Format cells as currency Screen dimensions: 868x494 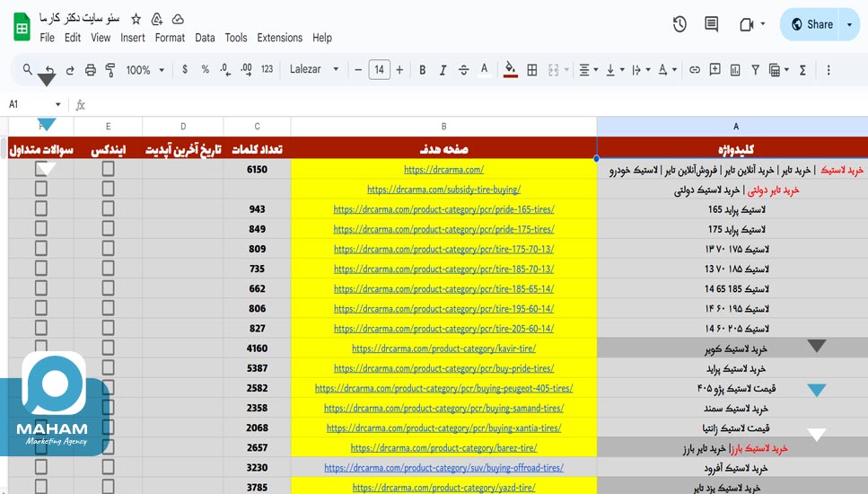coord(185,69)
